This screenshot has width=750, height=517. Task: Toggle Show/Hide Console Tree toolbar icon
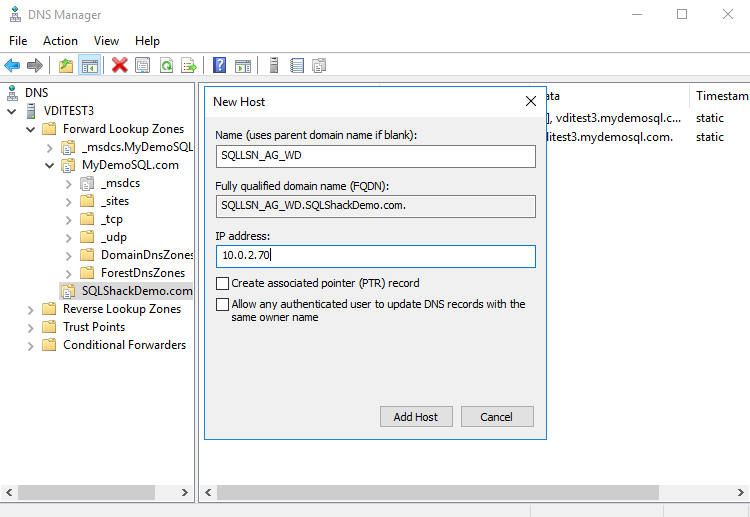point(89,65)
